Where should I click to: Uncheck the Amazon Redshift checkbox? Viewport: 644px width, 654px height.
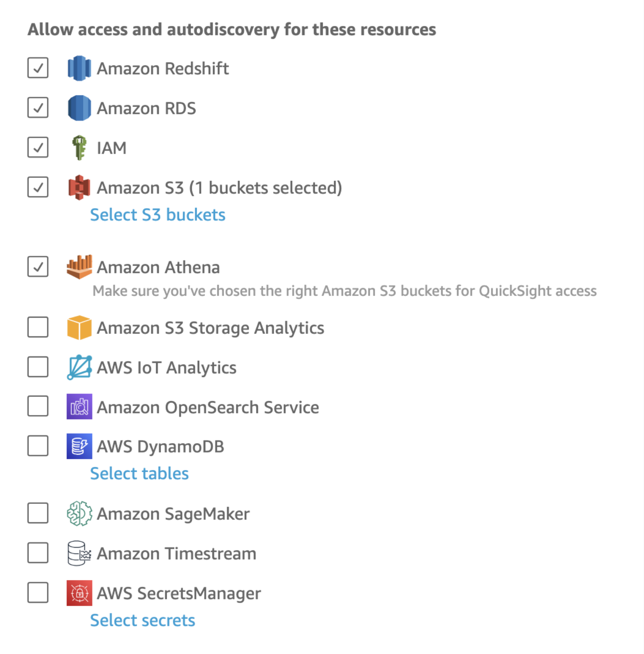[38, 68]
